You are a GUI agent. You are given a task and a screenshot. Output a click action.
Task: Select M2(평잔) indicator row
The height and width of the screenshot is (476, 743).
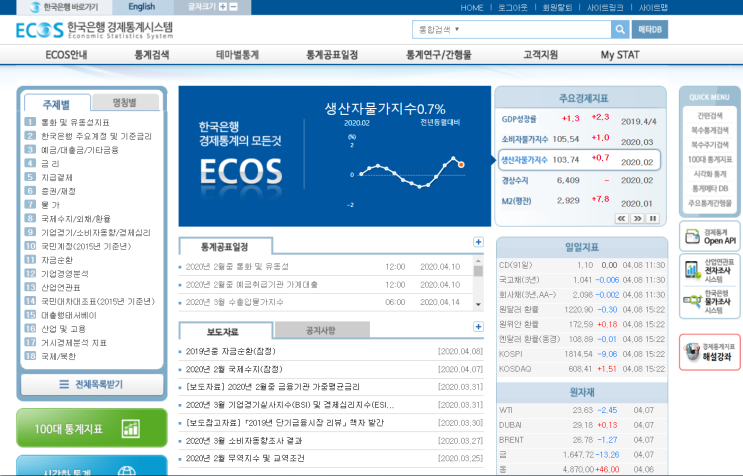pos(579,201)
